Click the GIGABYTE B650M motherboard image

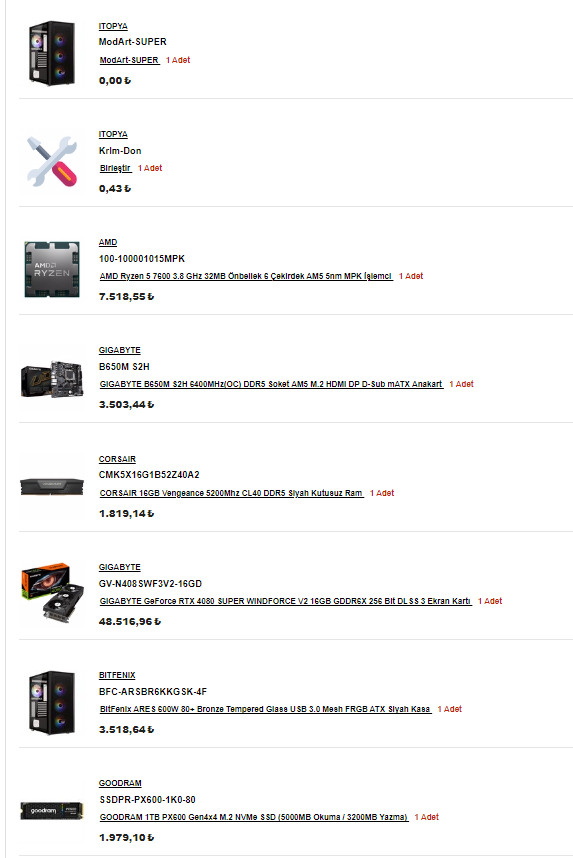(x=52, y=378)
